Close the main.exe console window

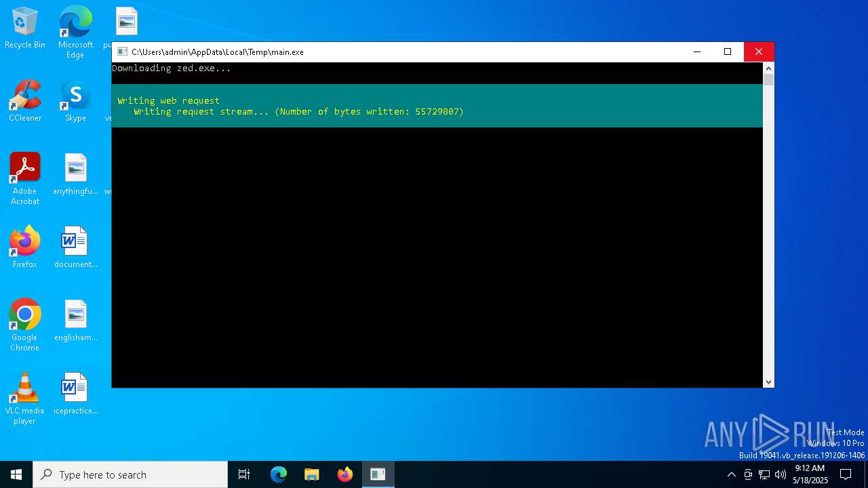coord(759,52)
